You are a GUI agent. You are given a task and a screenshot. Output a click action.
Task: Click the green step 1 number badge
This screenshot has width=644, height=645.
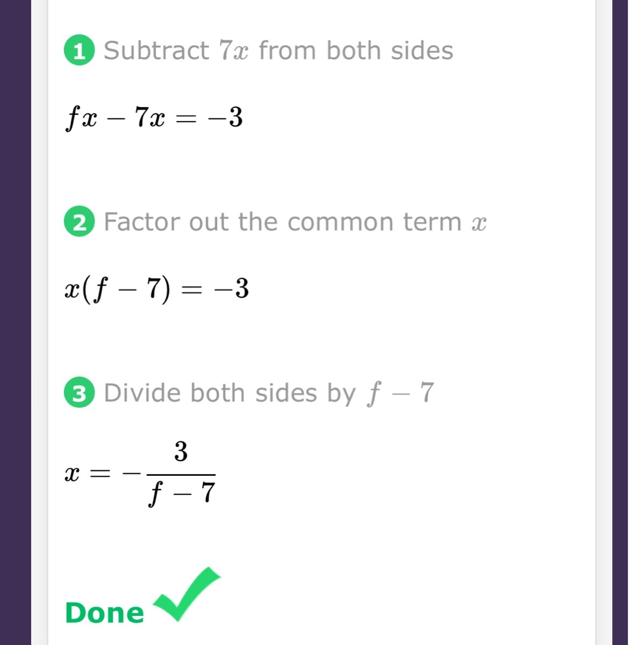79,51
